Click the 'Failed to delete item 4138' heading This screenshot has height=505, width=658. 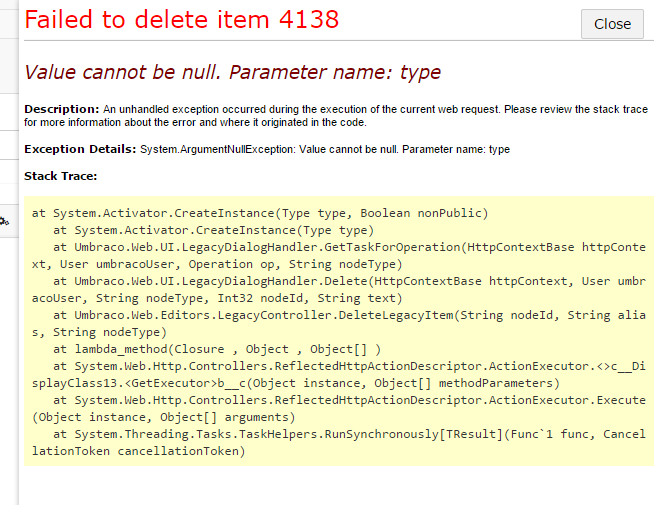(x=182, y=19)
